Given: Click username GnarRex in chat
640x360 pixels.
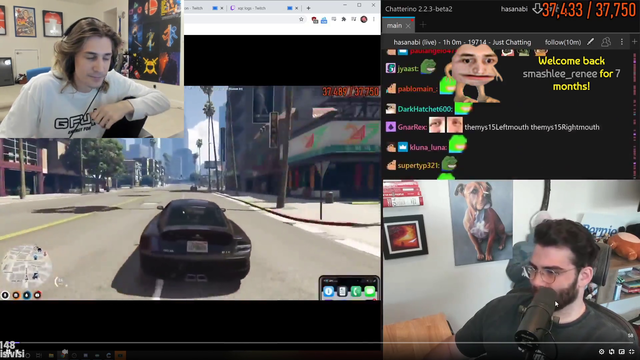Looking at the screenshot, I should coord(411,127).
